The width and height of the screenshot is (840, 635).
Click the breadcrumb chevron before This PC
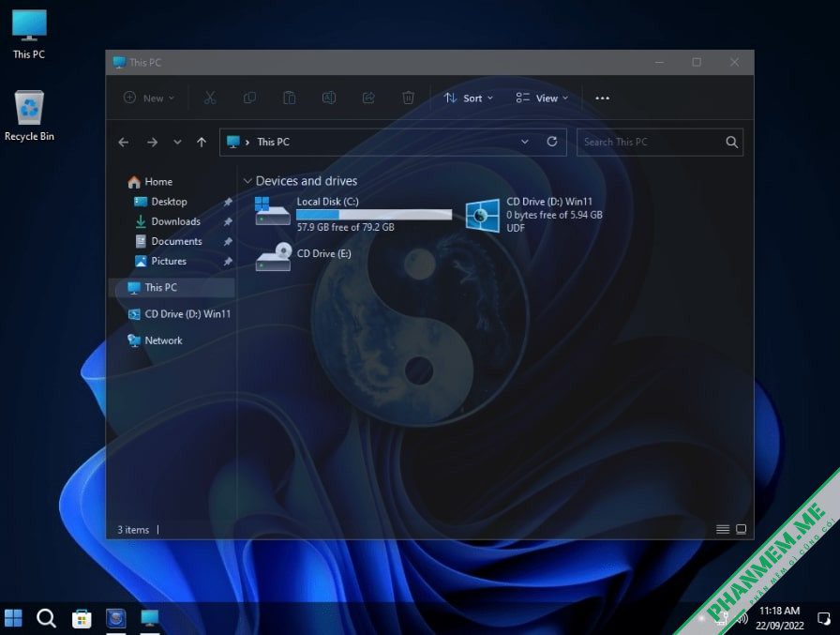tap(247, 142)
